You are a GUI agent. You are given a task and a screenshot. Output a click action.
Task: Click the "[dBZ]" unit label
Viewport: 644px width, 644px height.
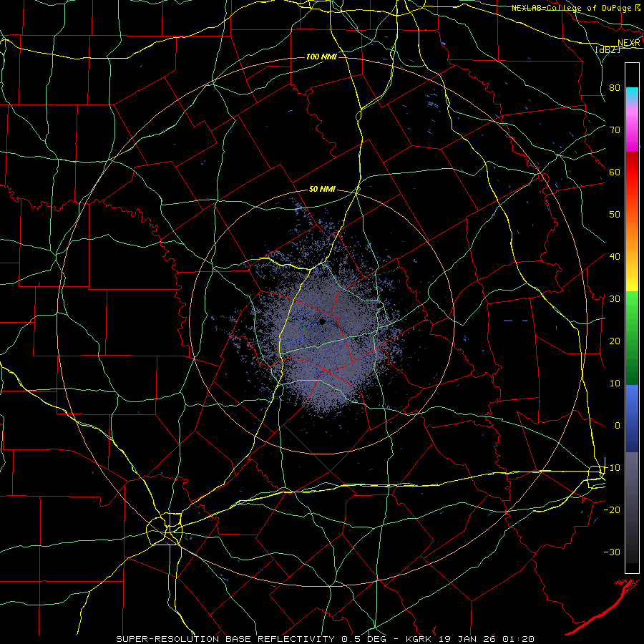(608, 49)
